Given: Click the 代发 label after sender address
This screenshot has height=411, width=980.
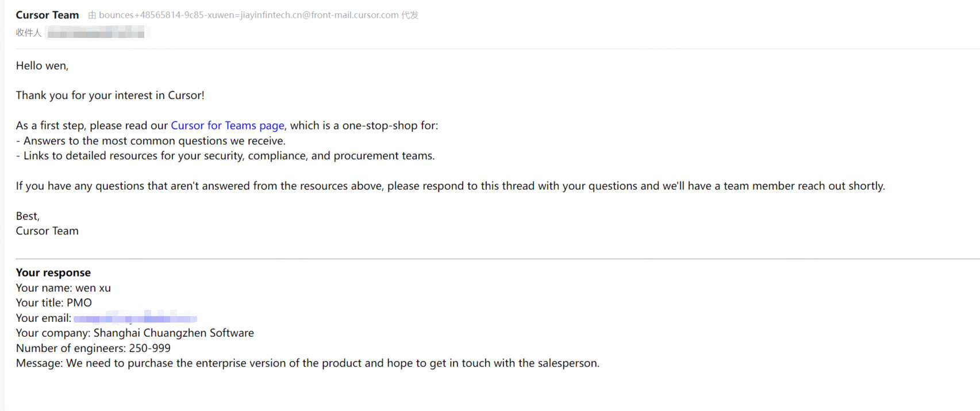Looking at the screenshot, I should [x=410, y=16].
